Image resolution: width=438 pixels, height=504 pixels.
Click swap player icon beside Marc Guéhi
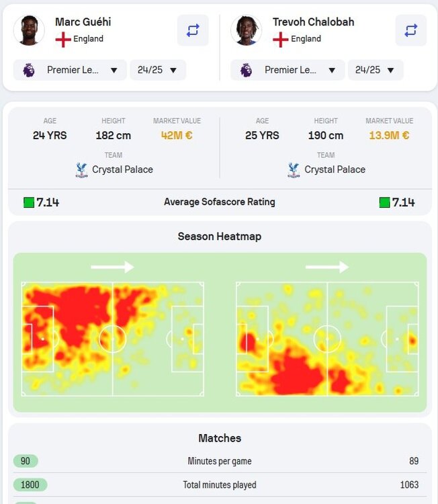tap(193, 30)
